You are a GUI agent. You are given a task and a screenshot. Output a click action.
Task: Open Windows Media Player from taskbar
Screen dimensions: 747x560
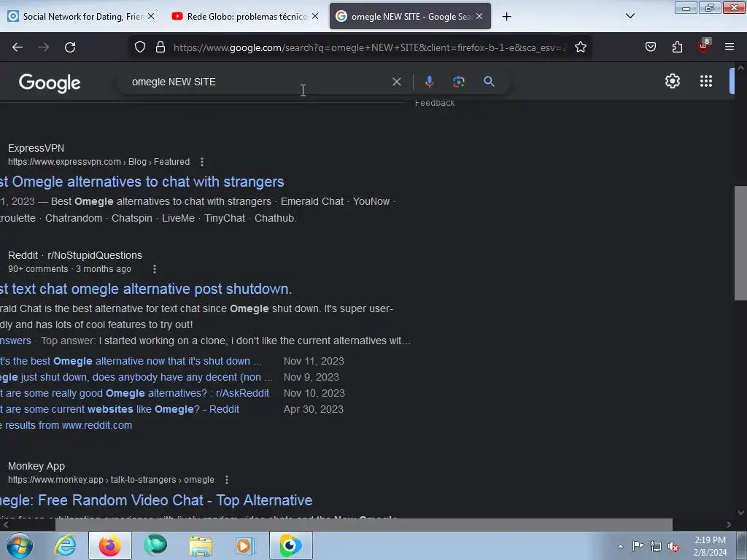click(x=245, y=545)
